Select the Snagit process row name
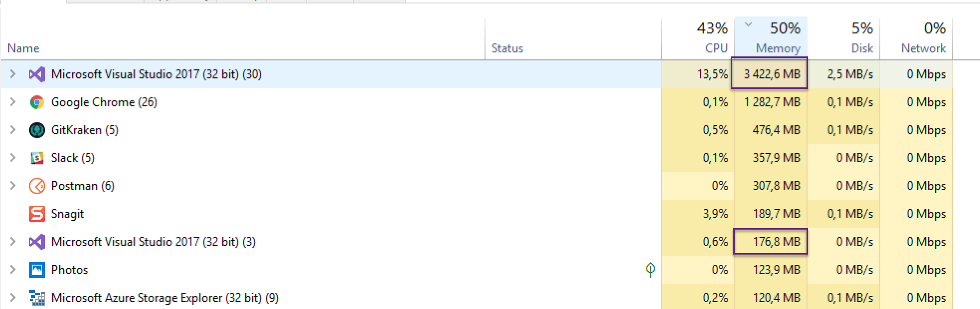This screenshot has width=980, height=309. click(x=67, y=214)
